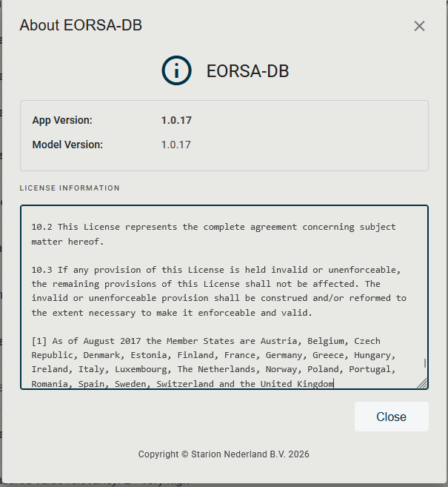Image resolution: width=448 pixels, height=487 pixels.
Task: Select the App Version value 1.0.17
Action: click(x=176, y=121)
